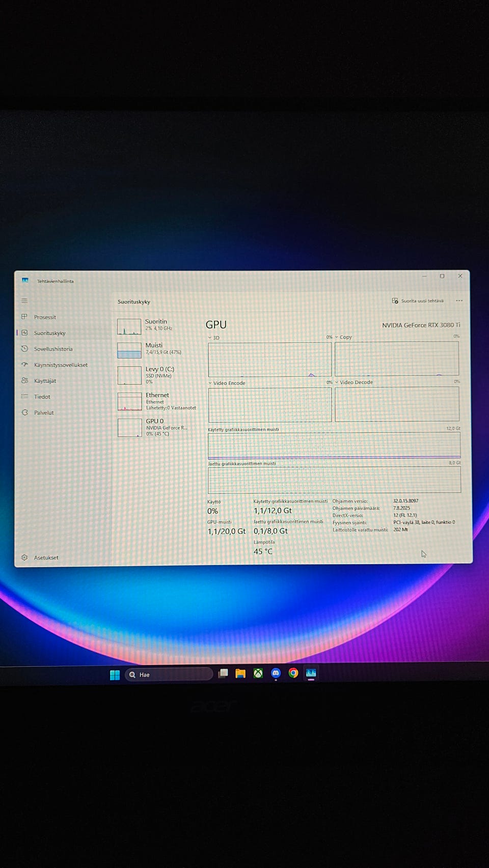
Task: Click the 45 °C temperature value
Action: point(263,551)
